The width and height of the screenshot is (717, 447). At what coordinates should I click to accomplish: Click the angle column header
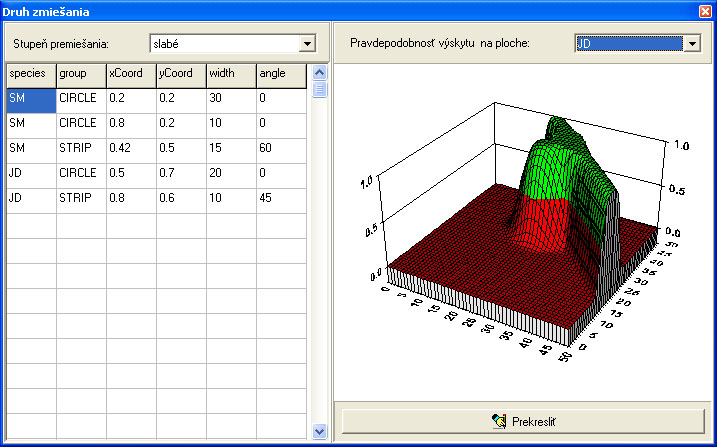tap(281, 74)
